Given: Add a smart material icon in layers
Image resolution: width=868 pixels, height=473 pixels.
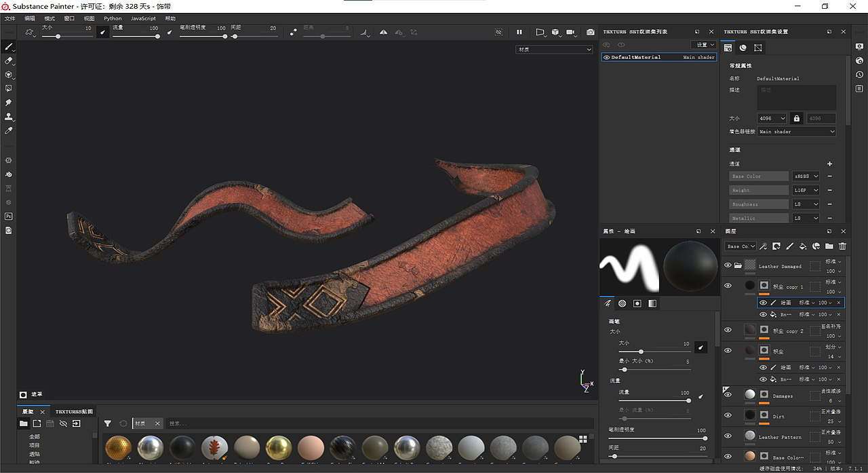Looking at the screenshot, I should [x=816, y=246].
